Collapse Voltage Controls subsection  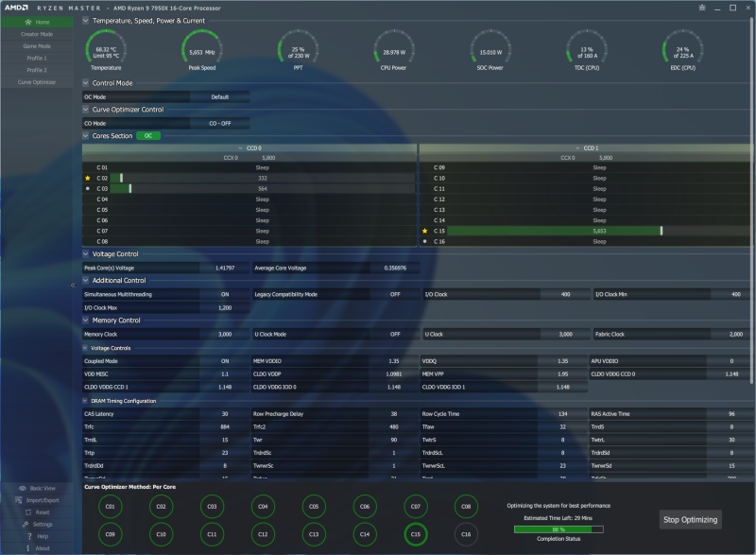pos(85,348)
